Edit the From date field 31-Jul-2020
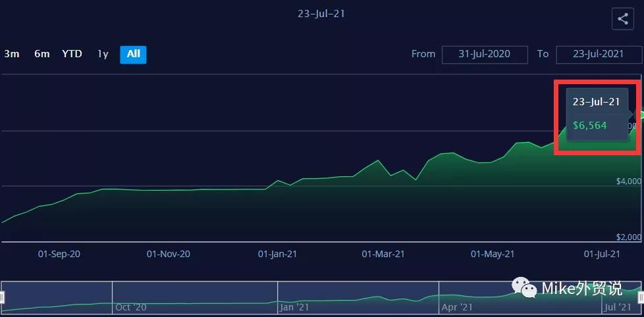 point(485,55)
